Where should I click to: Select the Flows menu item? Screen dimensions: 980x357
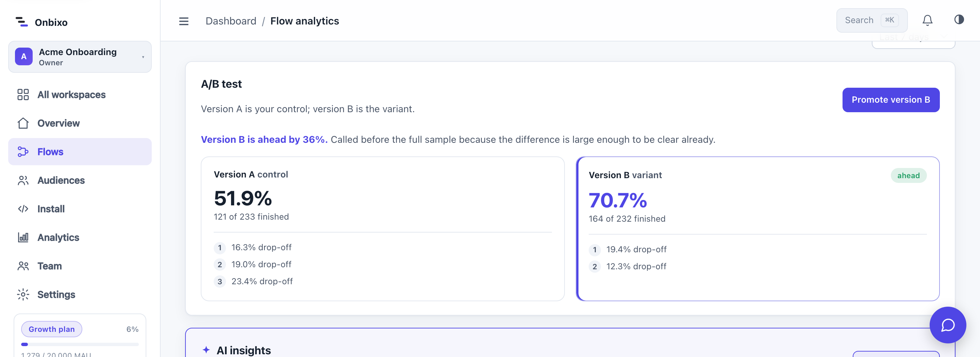click(x=80, y=152)
